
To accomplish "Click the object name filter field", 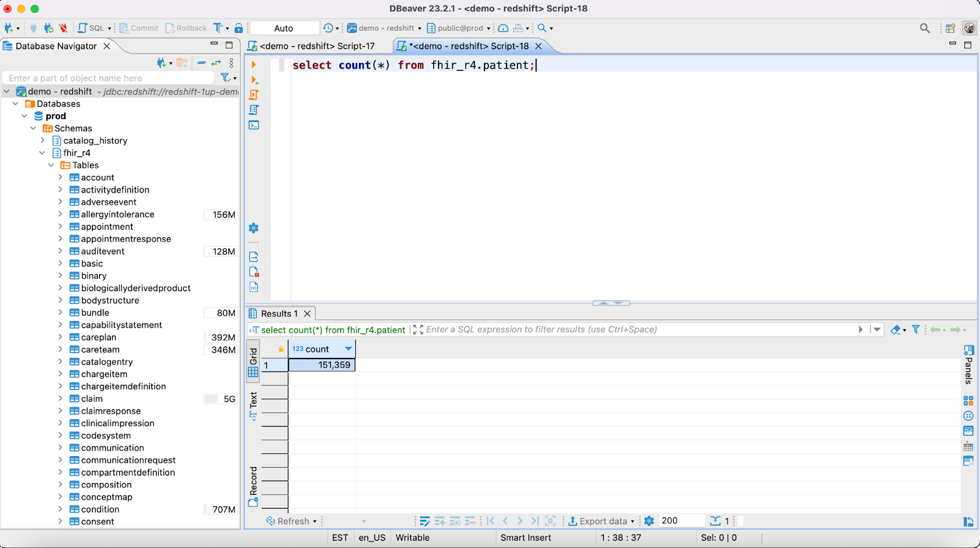I will [x=108, y=78].
